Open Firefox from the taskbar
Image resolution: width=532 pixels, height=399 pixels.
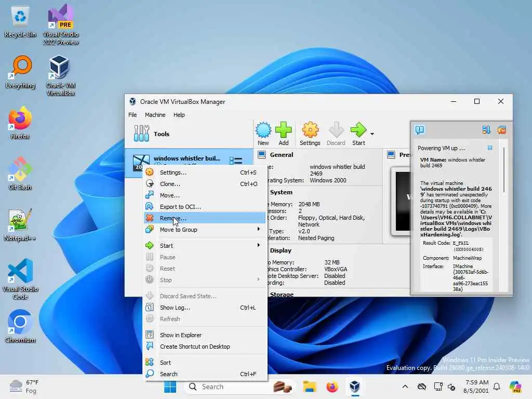pos(332,387)
